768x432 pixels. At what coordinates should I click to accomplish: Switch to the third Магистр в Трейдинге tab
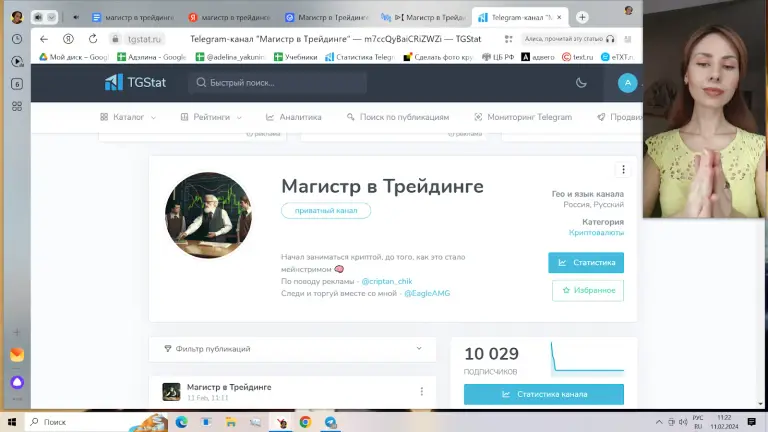tap(326, 17)
